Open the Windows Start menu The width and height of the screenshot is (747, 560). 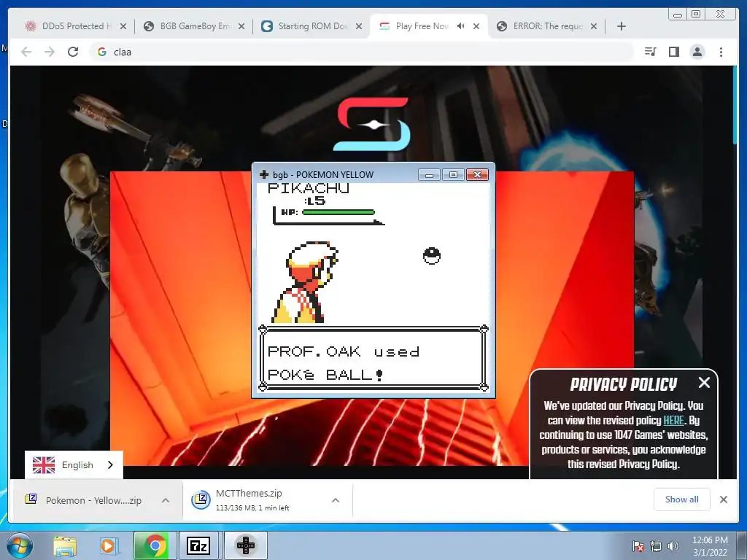click(x=20, y=545)
